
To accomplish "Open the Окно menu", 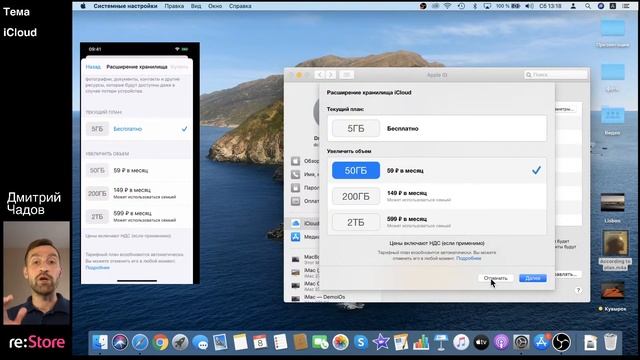I will coord(215,6).
